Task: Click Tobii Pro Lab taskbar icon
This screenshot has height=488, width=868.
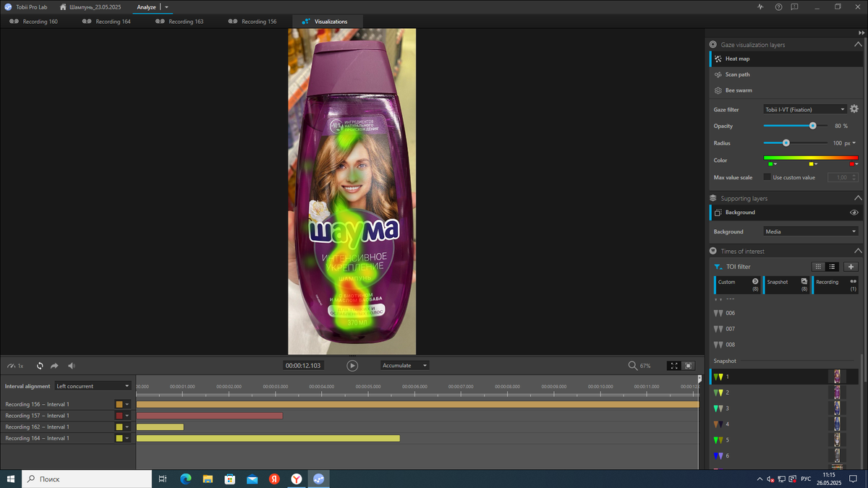Action: (319, 479)
